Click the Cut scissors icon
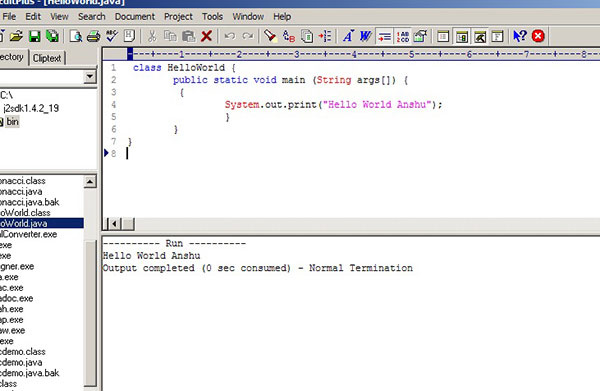The height and width of the screenshot is (391, 600). click(x=152, y=36)
